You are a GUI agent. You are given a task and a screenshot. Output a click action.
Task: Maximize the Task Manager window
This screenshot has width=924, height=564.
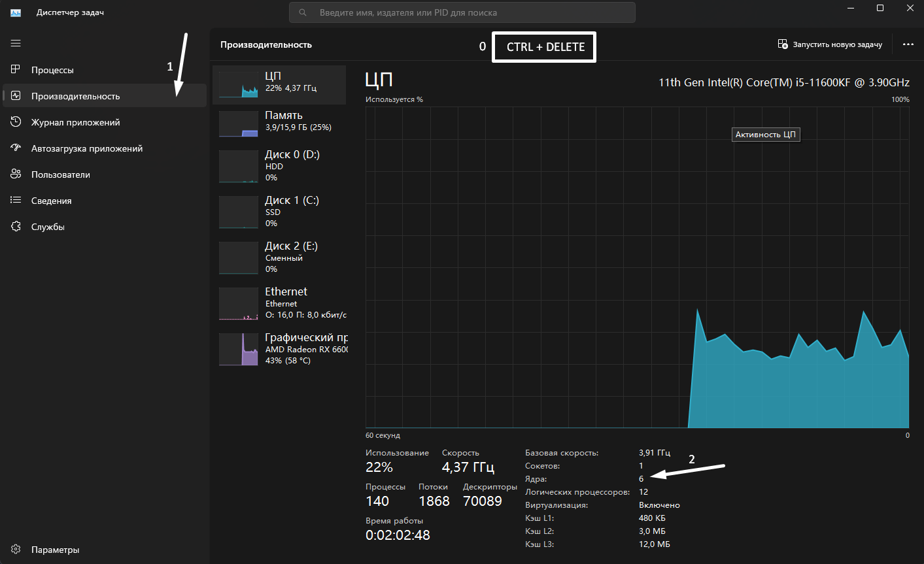click(880, 8)
